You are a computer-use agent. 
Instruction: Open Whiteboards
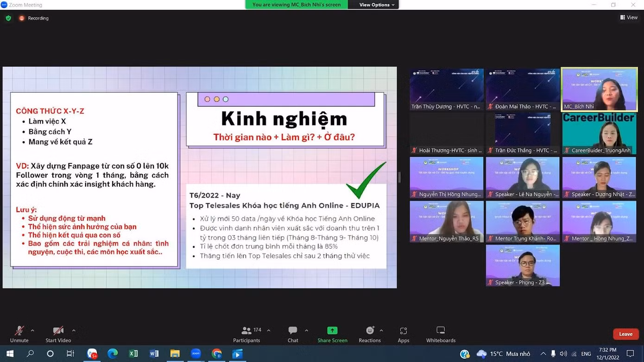click(x=441, y=334)
